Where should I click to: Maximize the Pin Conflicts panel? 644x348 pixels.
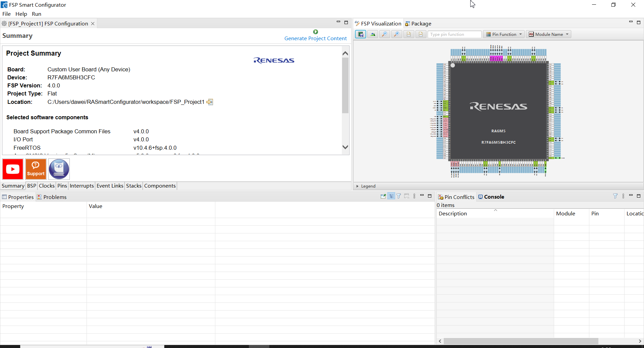639,196
